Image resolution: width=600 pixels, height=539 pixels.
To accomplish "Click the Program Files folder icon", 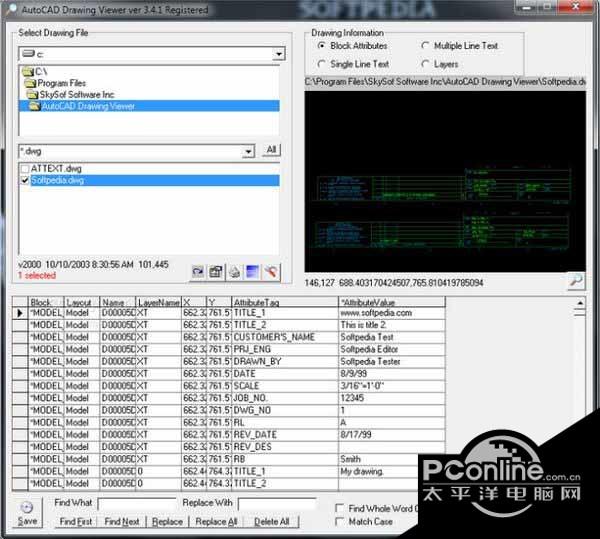I will click(x=30, y=83).
